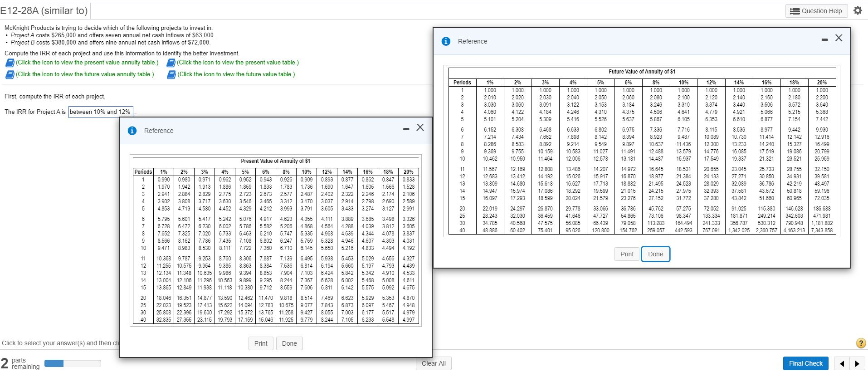Open the settings gear icon
This screenshot has height=377, width=868.
(858, 10)
